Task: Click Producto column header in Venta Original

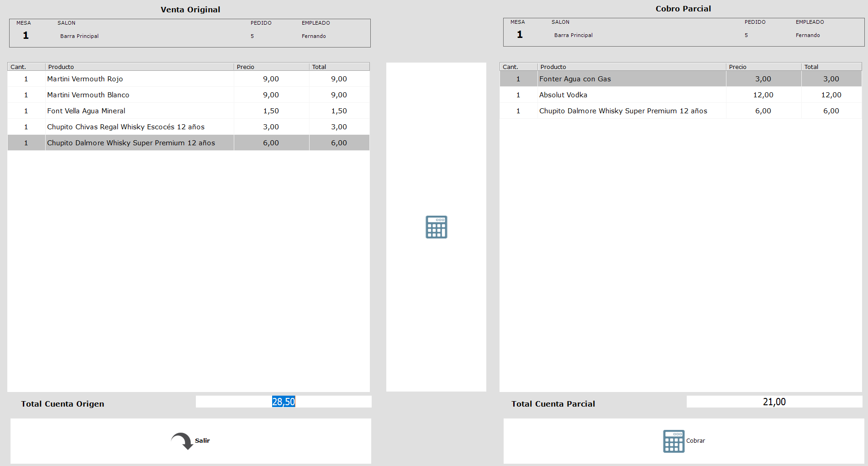Action: (139, 67)
